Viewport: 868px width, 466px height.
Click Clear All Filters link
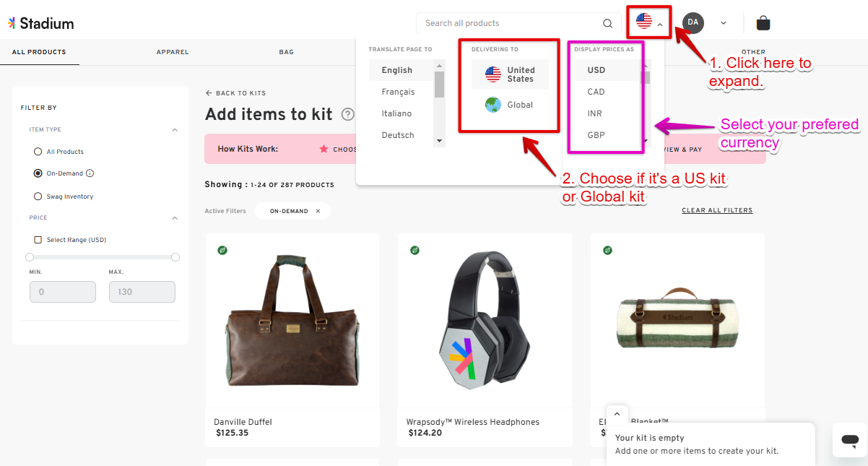(x=717, y=211)
